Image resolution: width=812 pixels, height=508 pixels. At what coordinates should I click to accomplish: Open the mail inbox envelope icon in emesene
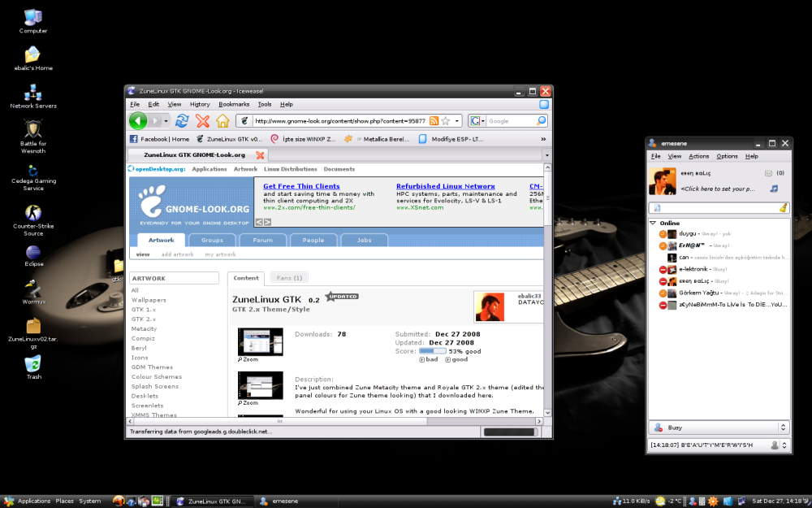coord(768,173)
